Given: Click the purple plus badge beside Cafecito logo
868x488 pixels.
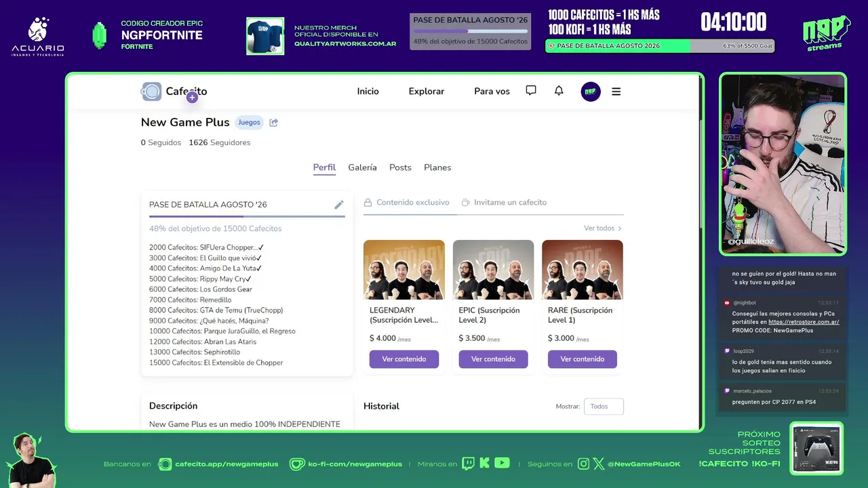Looking at the screenshot, I should point(192,98).
